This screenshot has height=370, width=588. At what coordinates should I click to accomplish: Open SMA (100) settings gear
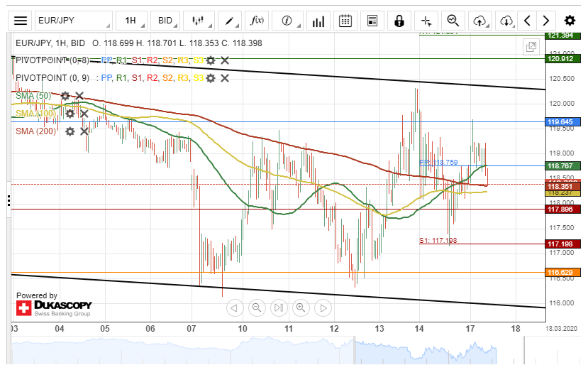[x=70, y=114]
